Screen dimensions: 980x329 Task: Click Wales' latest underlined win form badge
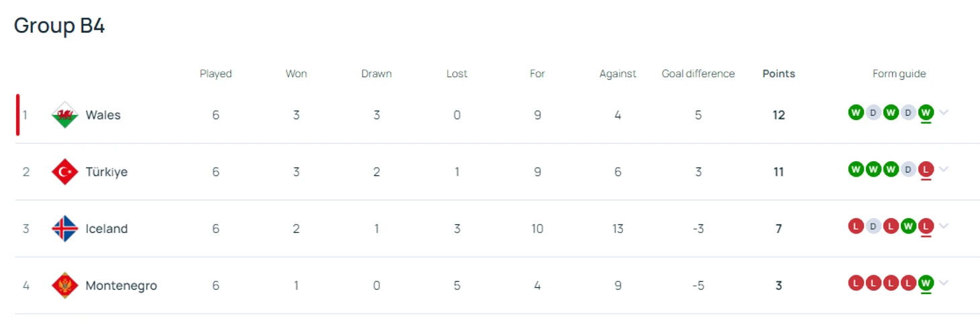926,112
